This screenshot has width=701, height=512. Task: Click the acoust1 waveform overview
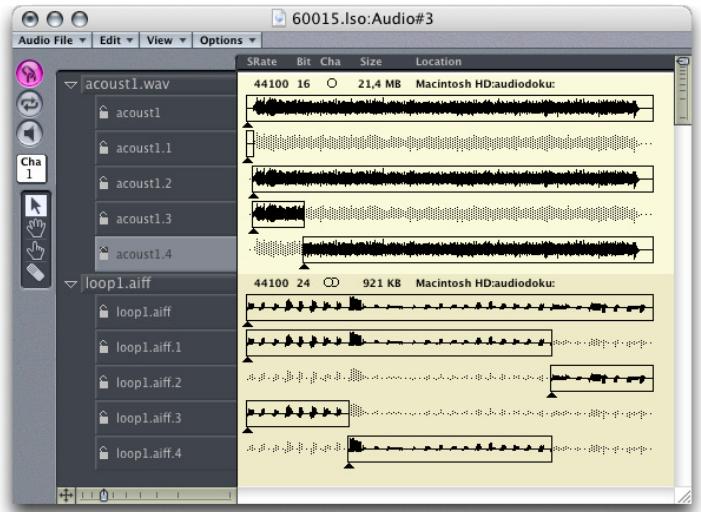click(450, 108)
